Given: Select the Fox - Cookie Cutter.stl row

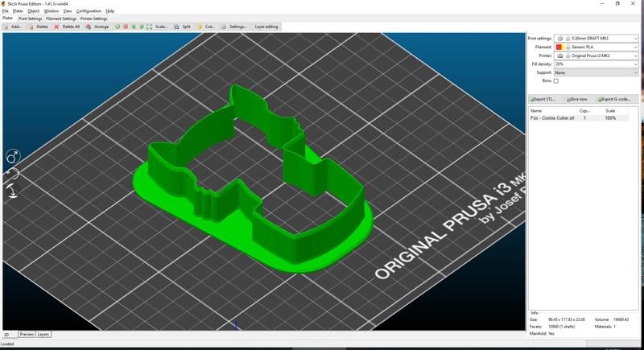Looking at the screenshot, I should (x=579, y=117).
